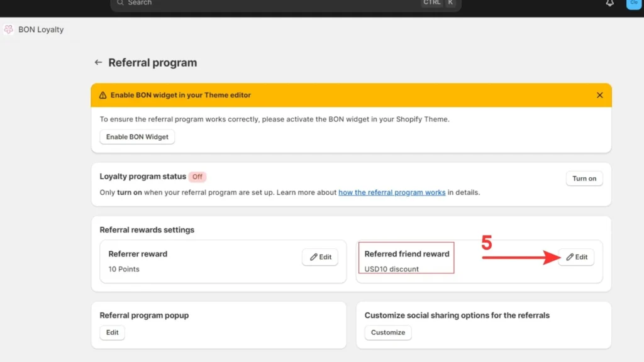Viewport: 644px width, 362px height.
Task: Click the BON Loyalty flower app icon
Action: [x=9, y=30]
